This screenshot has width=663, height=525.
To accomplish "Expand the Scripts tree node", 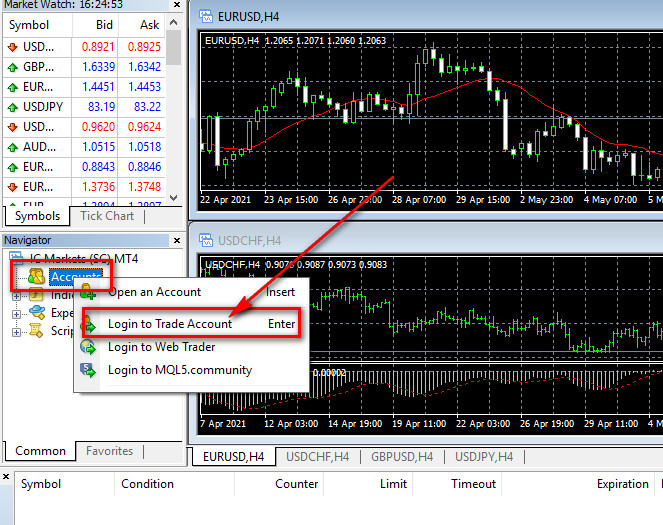I will point(16,331).
